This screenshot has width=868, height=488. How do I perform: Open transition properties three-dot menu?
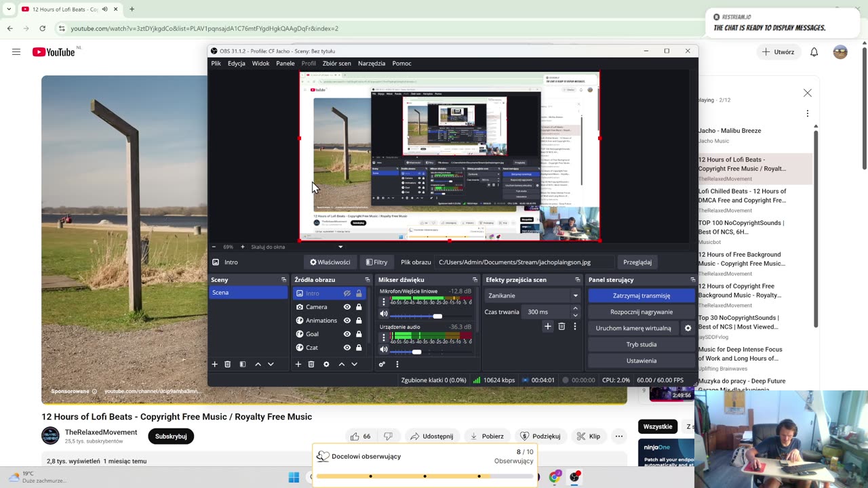[x=575, y=326]
